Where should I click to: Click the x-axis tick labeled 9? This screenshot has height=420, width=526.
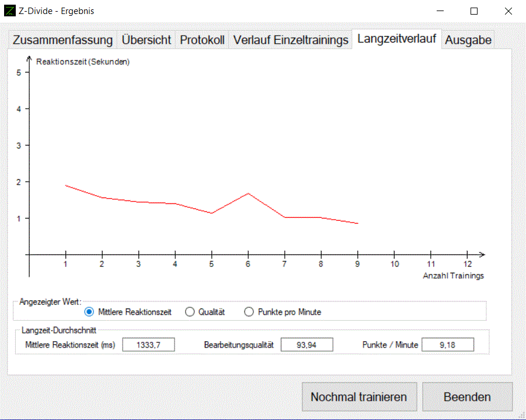[x=357, y=263]
